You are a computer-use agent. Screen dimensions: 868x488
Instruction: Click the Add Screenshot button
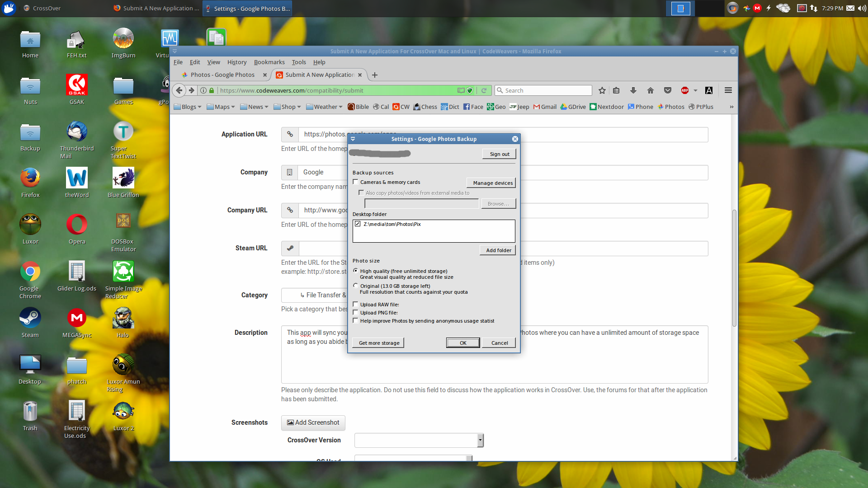313,422
